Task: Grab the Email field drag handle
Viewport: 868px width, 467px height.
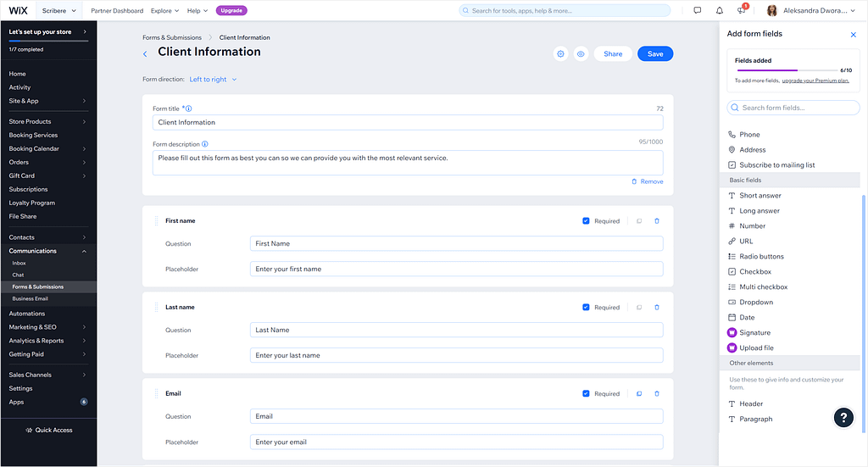Action: tap(156, 393)
